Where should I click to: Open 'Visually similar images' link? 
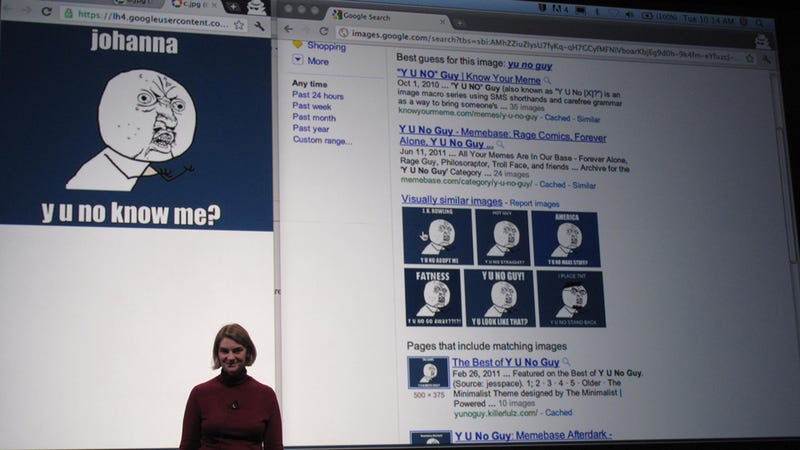[452, 200]
